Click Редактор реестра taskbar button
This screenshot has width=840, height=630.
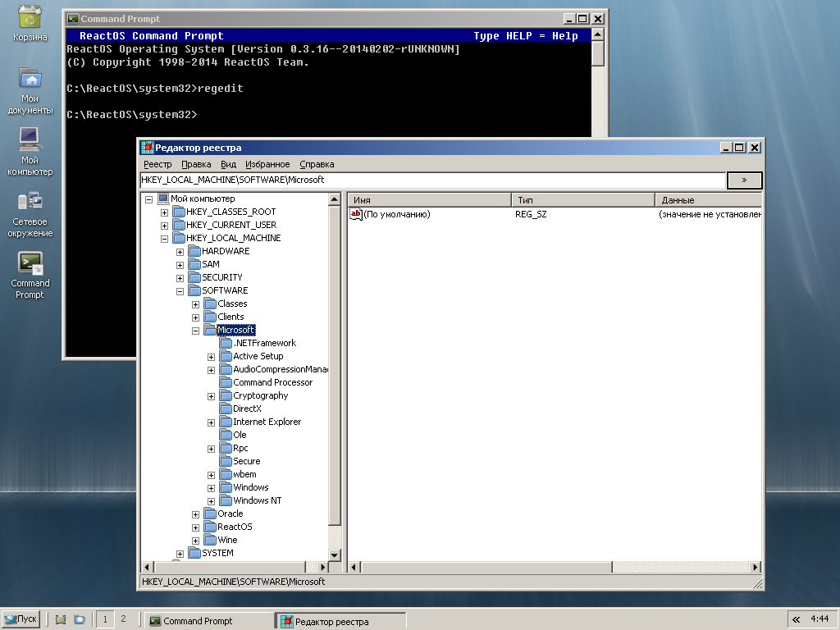point(342,621)
